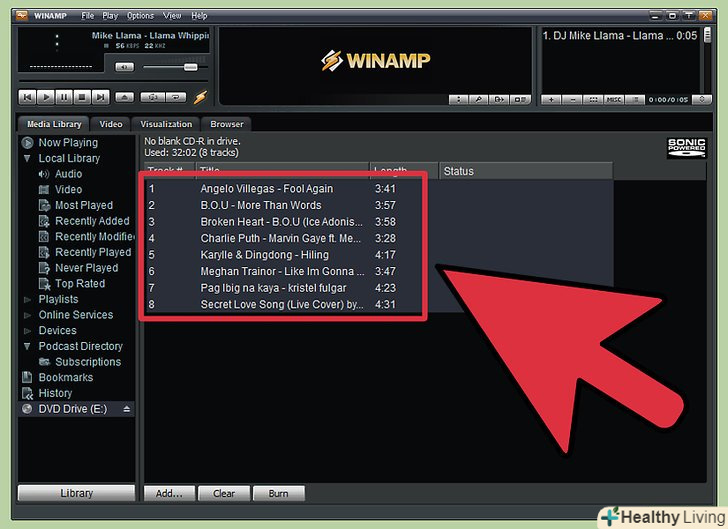Click the display/list mode button under Winamp logo
728x529 pixels.
tap(520, 99)
